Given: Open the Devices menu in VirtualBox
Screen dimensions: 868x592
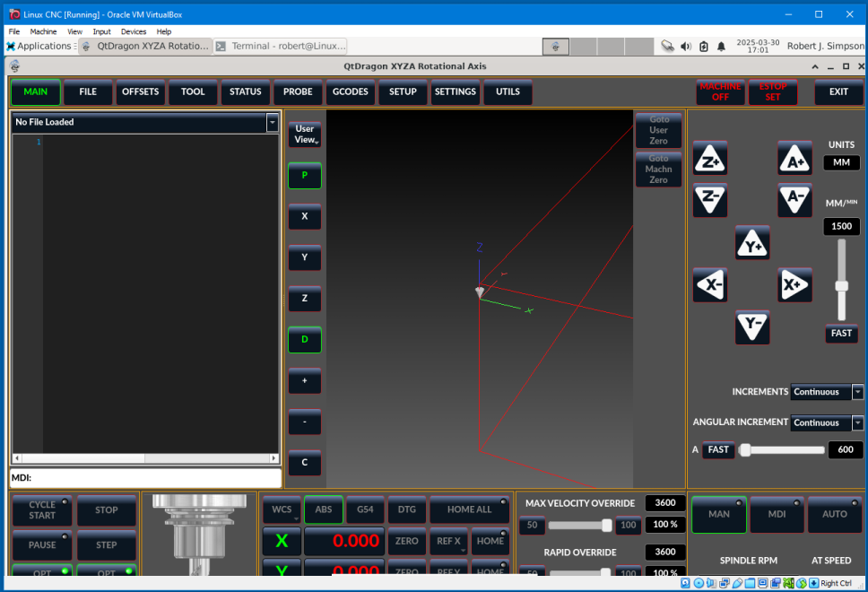Looking at the screenshot, I should pyautogui.click(x=134, y=31).
